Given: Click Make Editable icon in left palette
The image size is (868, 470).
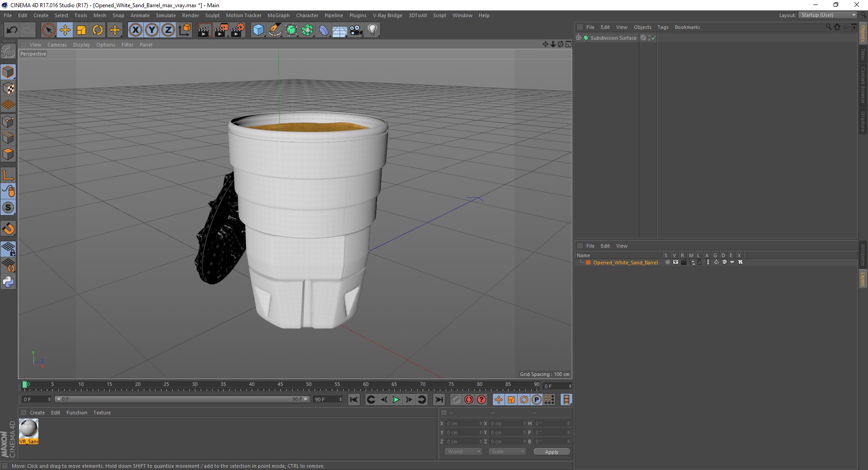Looking at the screenshot, I should coord(8,52).
